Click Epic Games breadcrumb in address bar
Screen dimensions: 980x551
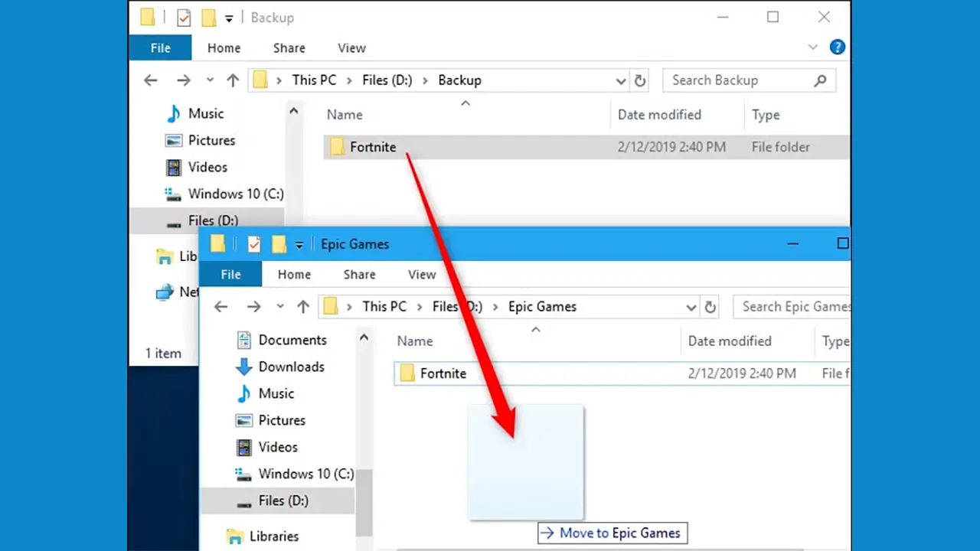pyautogui.click(x=542, y=307)
